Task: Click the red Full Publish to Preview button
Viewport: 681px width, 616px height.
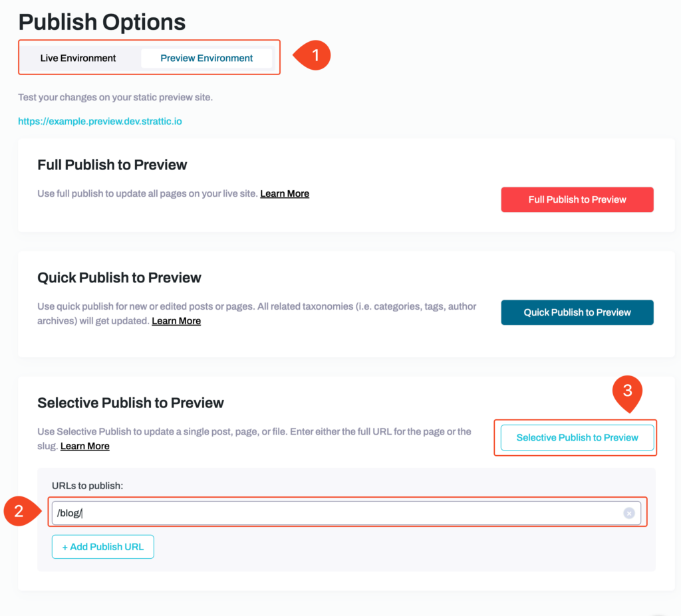Action: point(577,200)
